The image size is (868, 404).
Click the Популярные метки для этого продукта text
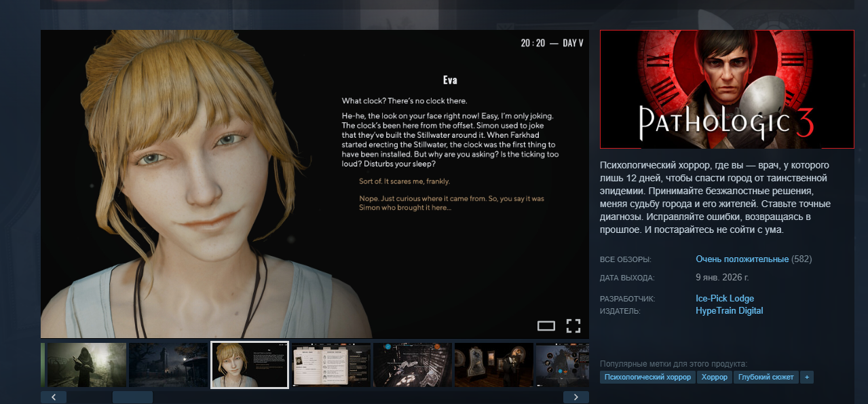click(673, 364)
